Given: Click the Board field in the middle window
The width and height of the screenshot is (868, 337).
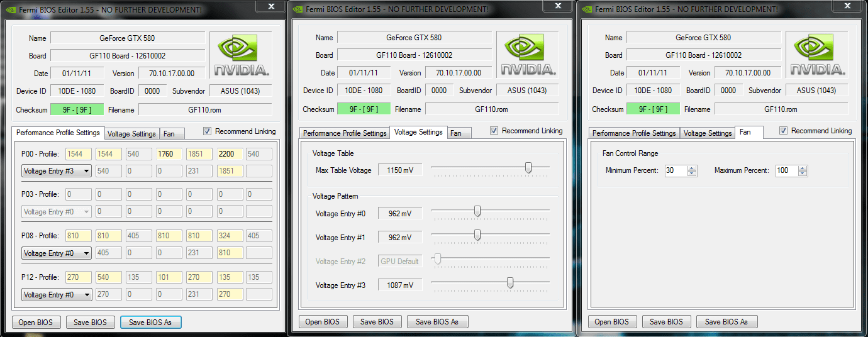Looking at the screenshot, I should [x=415, y=55].
